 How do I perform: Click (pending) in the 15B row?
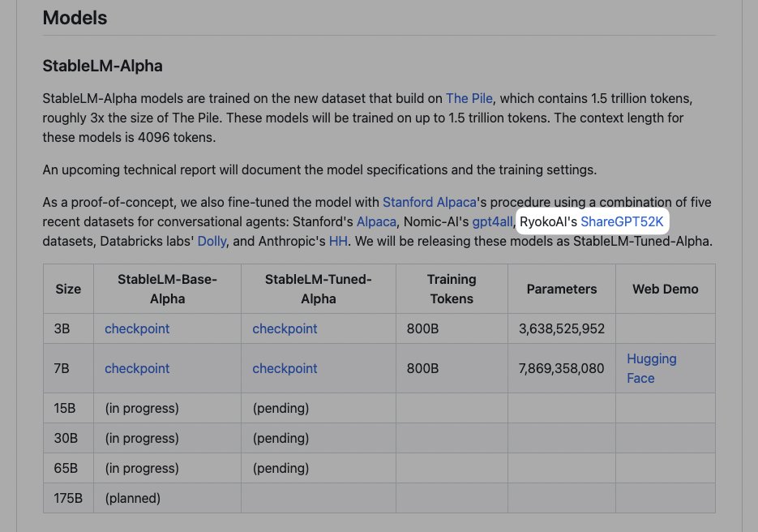pos(281,408)
